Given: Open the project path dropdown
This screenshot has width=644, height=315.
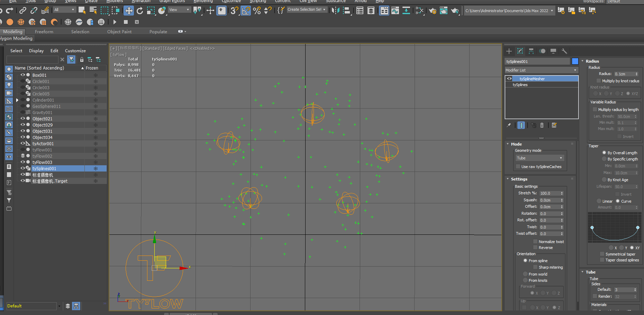Looking at the screenshot, I should click(x=509, y=11).
